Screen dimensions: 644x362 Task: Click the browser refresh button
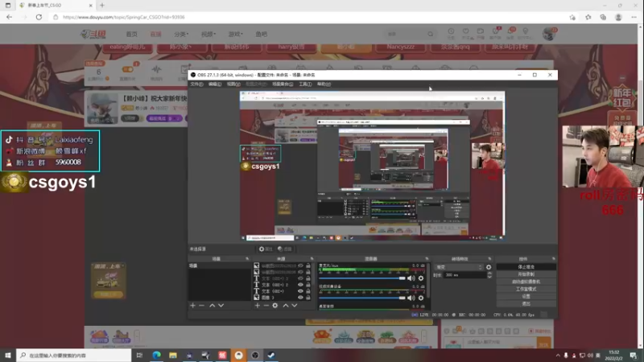[39, 17]
